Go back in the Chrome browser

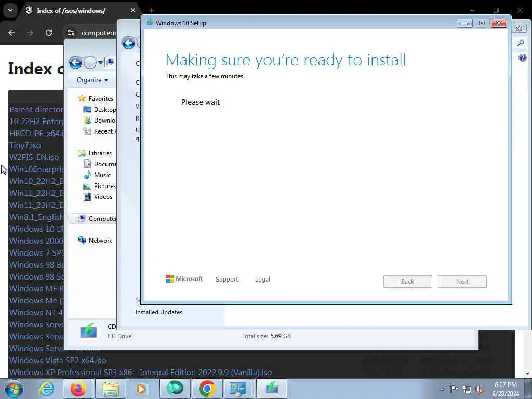click(x=11, y=33)
